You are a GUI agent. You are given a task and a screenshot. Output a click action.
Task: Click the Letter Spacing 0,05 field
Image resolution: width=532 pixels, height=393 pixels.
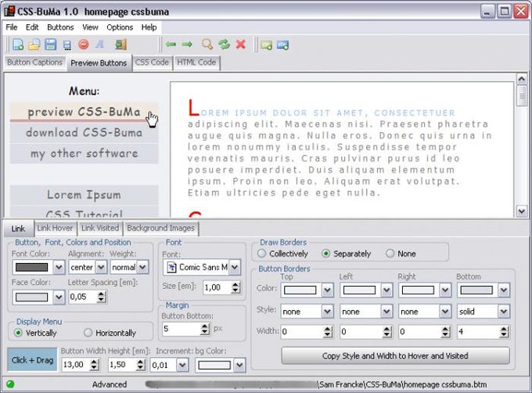(x=83, y=297)
